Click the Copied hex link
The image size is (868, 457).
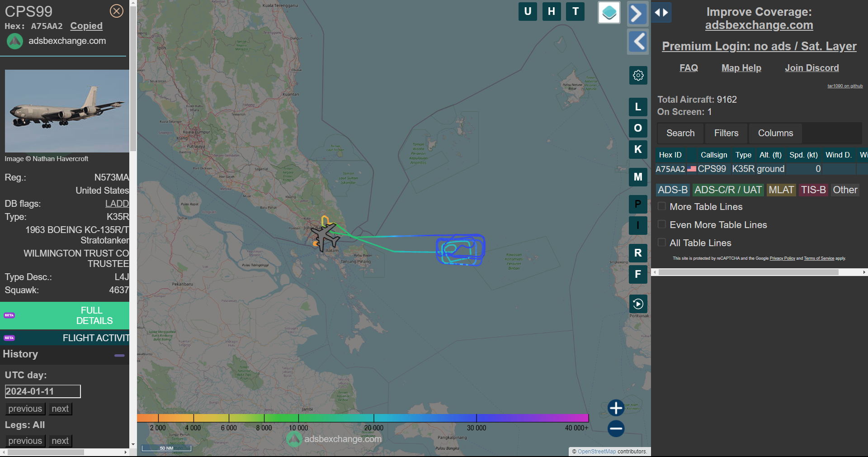(x=86, y=26)
